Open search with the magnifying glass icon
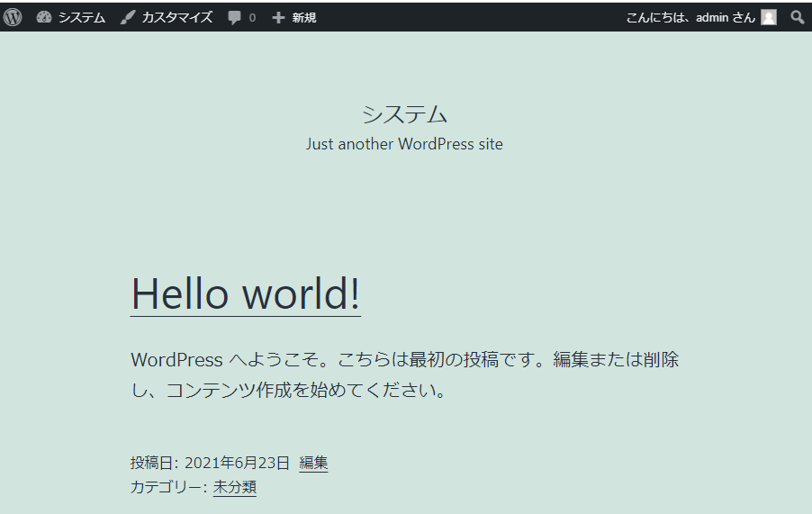The image size is (812, 514). click(x=797, y=17)
